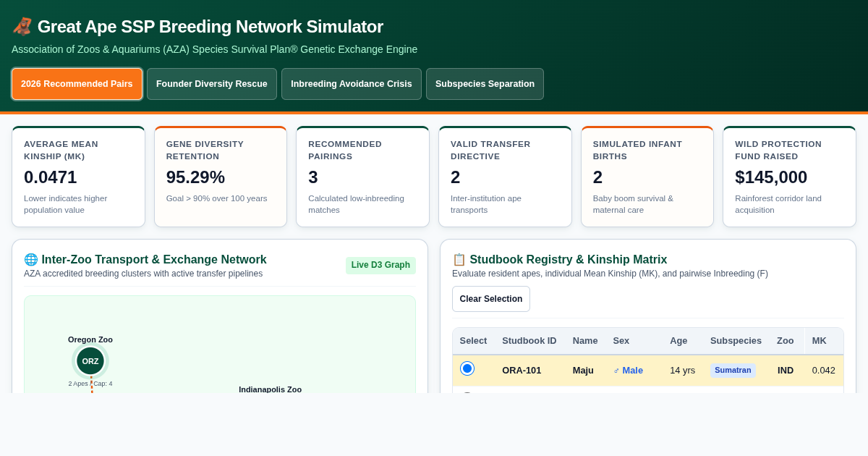Select the radio button for Maju ORA-101
Viewport: 868px width, 456px height.
[x=467, y=368]
